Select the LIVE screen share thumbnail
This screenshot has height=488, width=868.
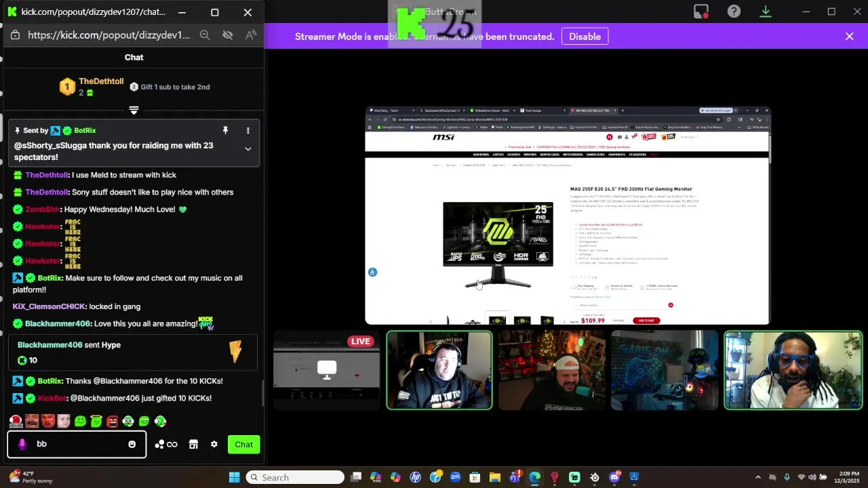pyautogui.click(x=326, y=370)
